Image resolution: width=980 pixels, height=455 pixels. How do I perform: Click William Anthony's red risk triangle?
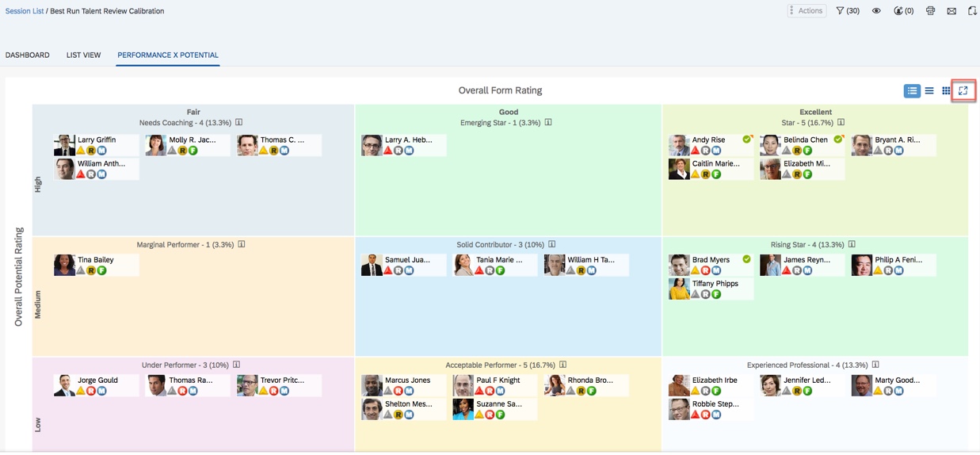click(81, 174)
